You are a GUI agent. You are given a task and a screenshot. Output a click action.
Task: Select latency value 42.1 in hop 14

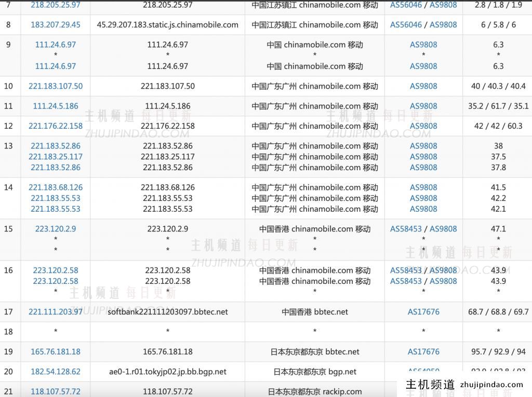point(498,209)
